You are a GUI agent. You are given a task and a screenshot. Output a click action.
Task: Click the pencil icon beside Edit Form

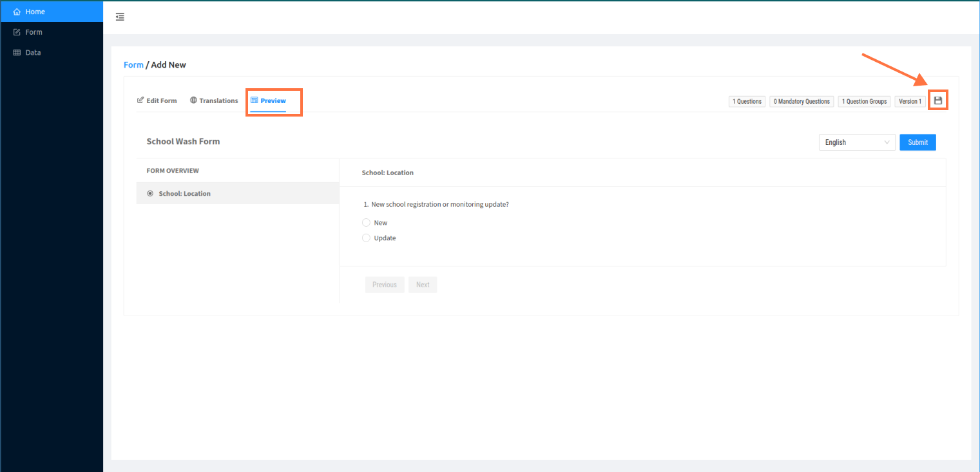pyautogui.click(x=140, y=100)
